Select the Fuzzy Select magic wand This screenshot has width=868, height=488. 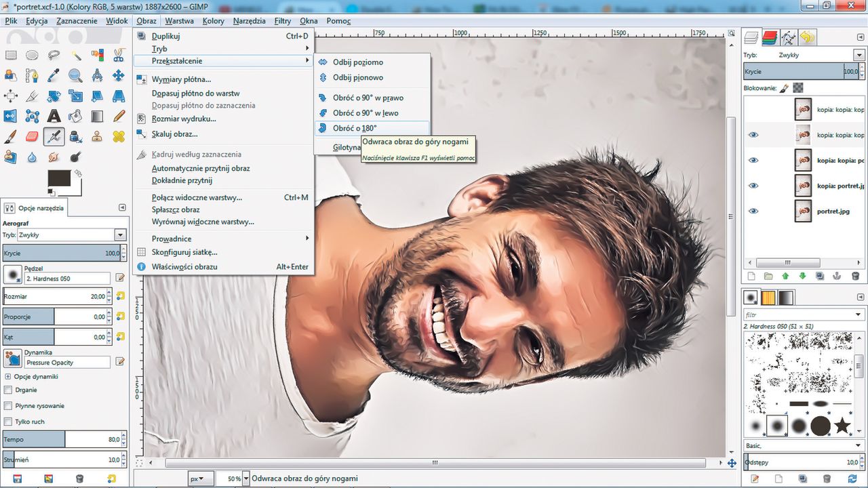[x=75, y=55]
